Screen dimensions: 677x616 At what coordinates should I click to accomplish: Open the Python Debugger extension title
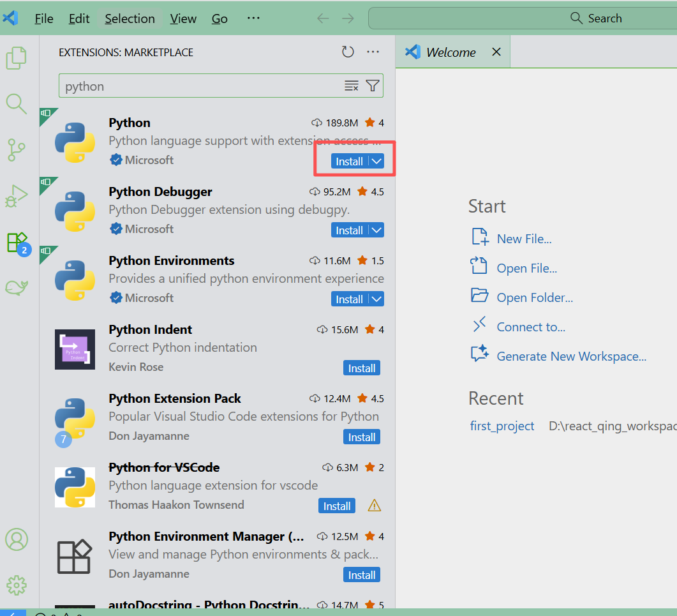[160, 192]
